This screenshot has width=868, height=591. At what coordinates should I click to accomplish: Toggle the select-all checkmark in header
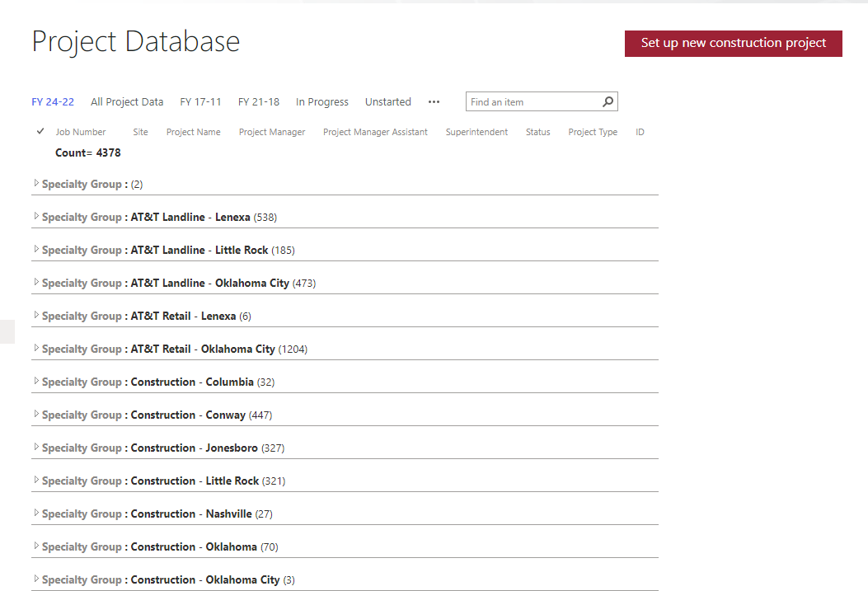point(40,132)
